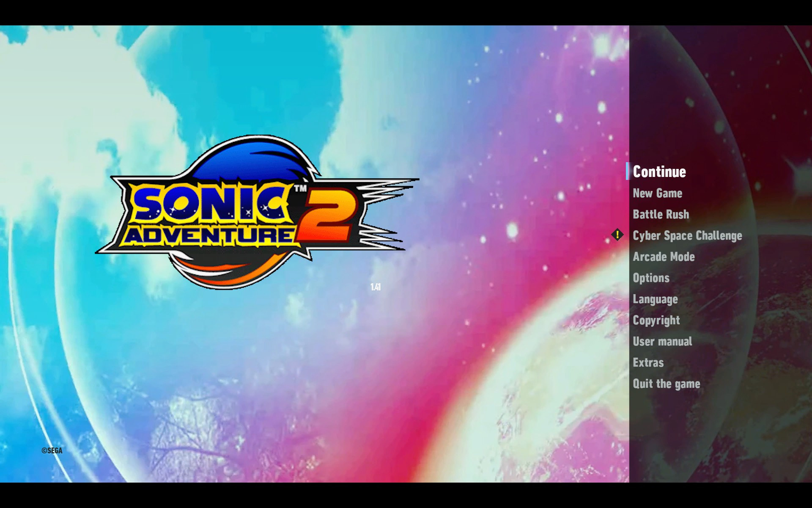The width and height of the screenshot is (812, 508).
Task: Open the Options menu
Action: click(x=650, y=278)
